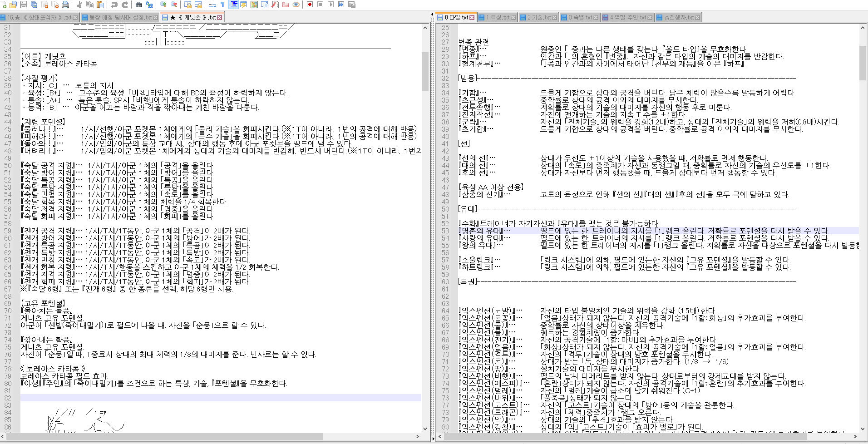Close the '★《 게닛츠 》.txt' tab
The height and width of the screenshot is (444, 868).
click(220, 17)
